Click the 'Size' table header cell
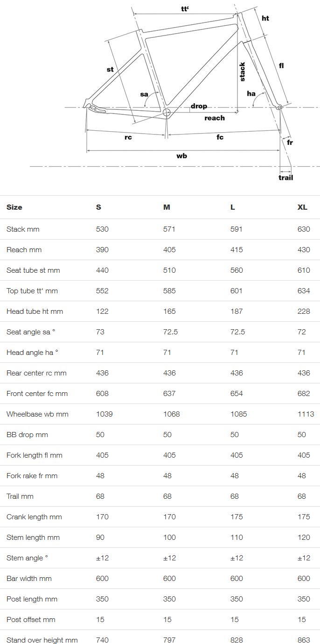This screenshot has width=320, height=644. [x=14, y=207]
